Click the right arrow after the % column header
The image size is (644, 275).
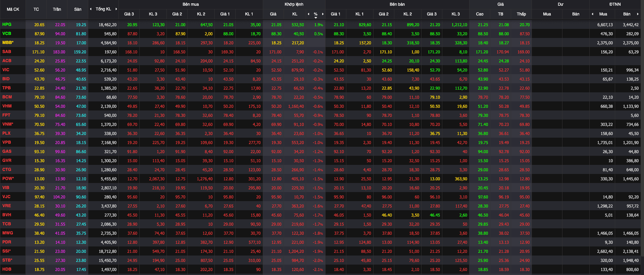(x=323, y=14)
